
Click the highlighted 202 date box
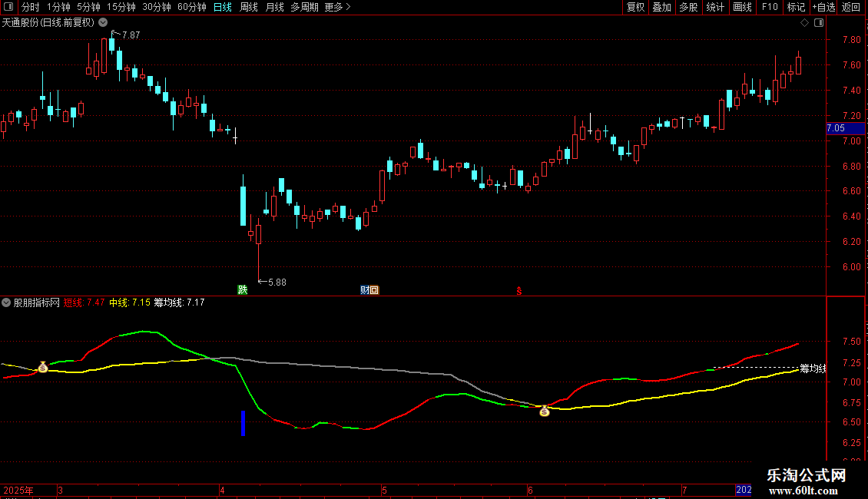[744, 490]
